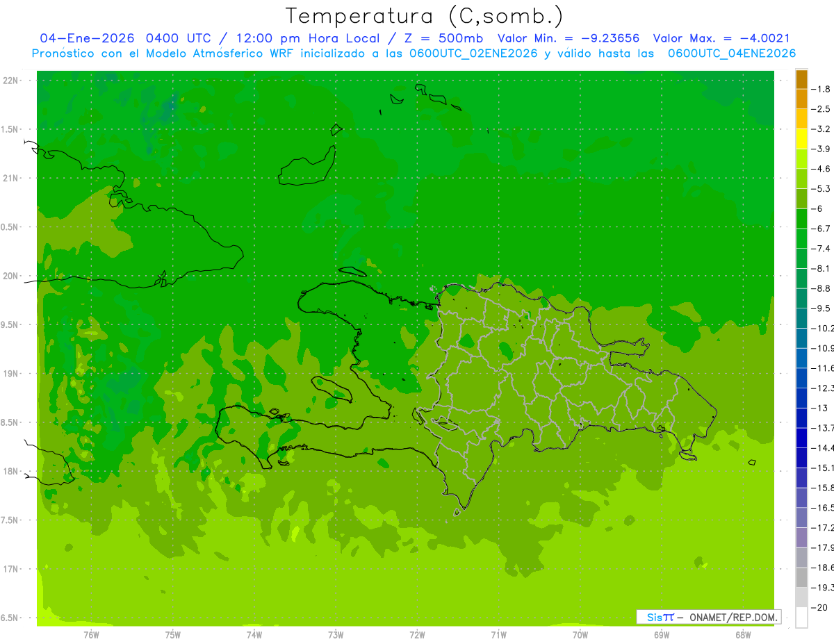Viewport: 834px width, 644px height.
Task: Click the '-20' colorbar label
Action: (820, 608)
